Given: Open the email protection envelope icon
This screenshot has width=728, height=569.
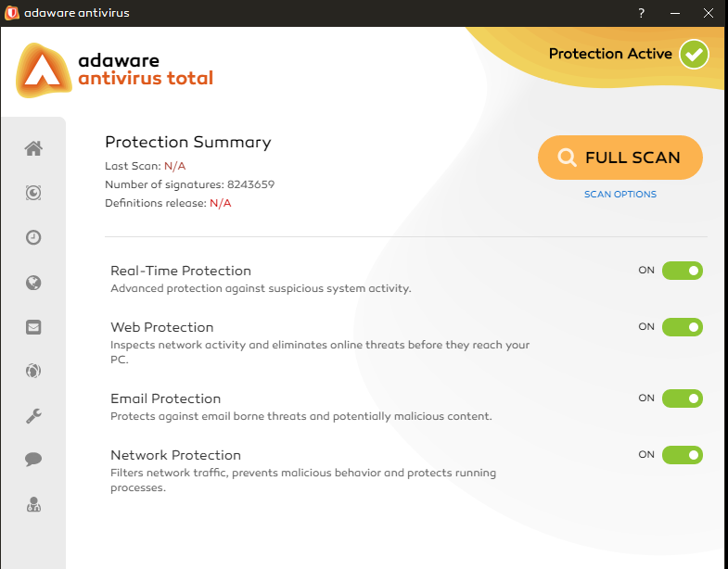Looking at the screenshot, I should [33, 327].
